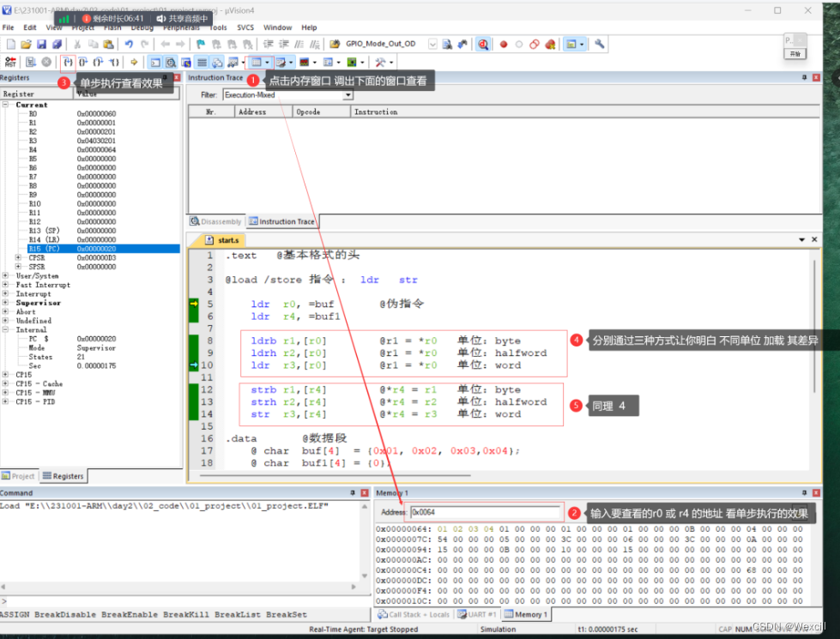Click the Performance Analyzer toolbox icon
The image size is (840, 639).
click(378, 62)
